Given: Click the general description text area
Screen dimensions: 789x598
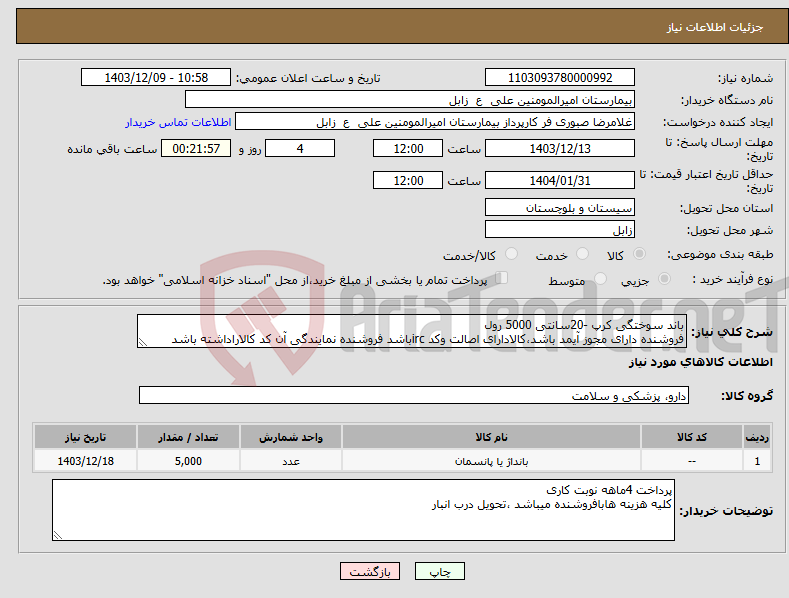Looking at the screenshot, I should (412, 331).
